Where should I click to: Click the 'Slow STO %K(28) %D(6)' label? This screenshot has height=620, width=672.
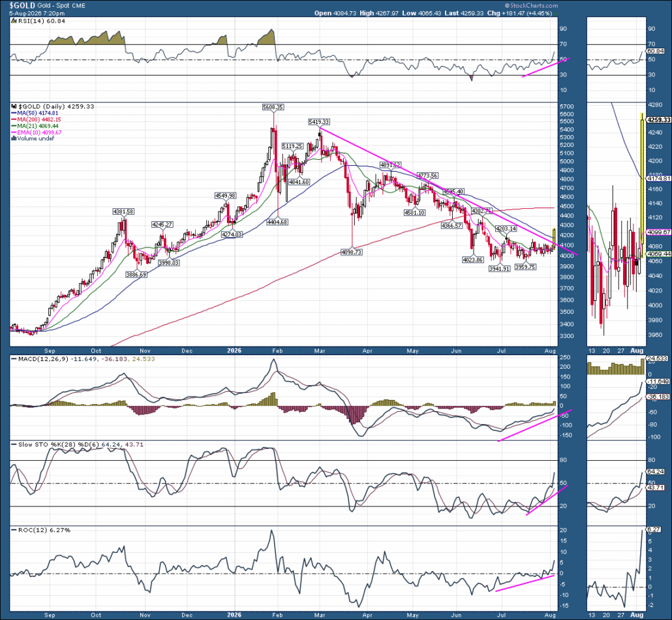[59, 444]
